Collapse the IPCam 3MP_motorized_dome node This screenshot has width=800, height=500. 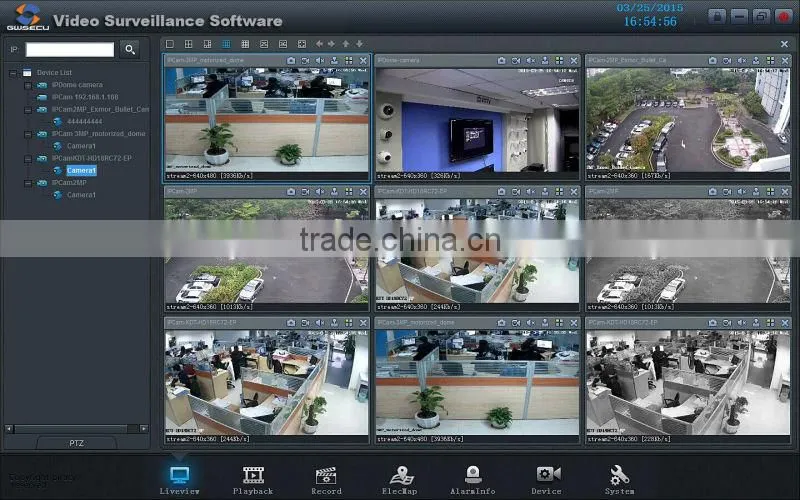[28, 134]
